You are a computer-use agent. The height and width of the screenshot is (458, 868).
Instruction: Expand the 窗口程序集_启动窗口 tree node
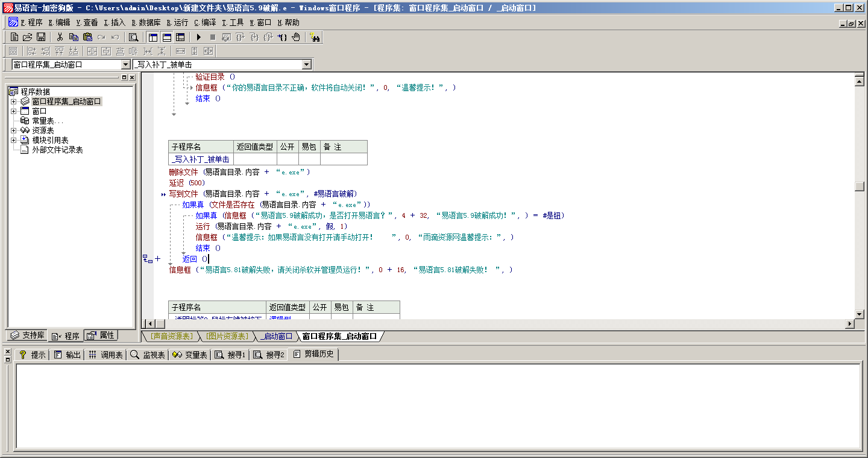13,101
